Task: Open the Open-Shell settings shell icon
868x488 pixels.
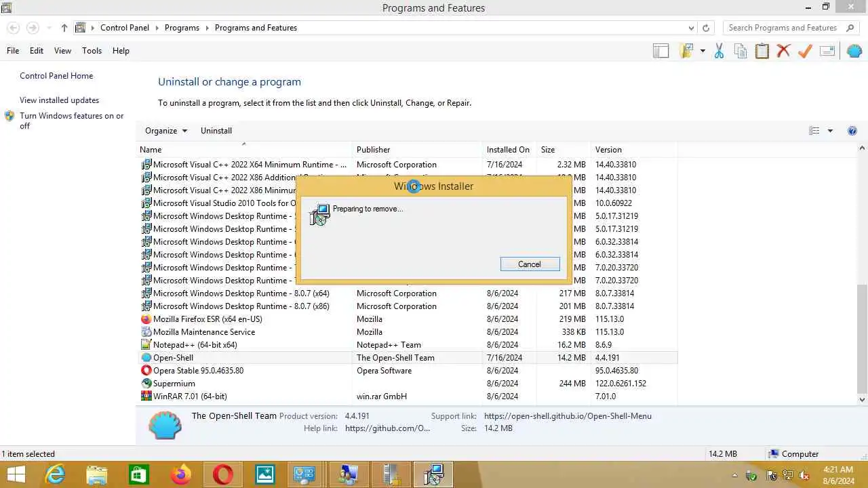Action: point(854,51)
